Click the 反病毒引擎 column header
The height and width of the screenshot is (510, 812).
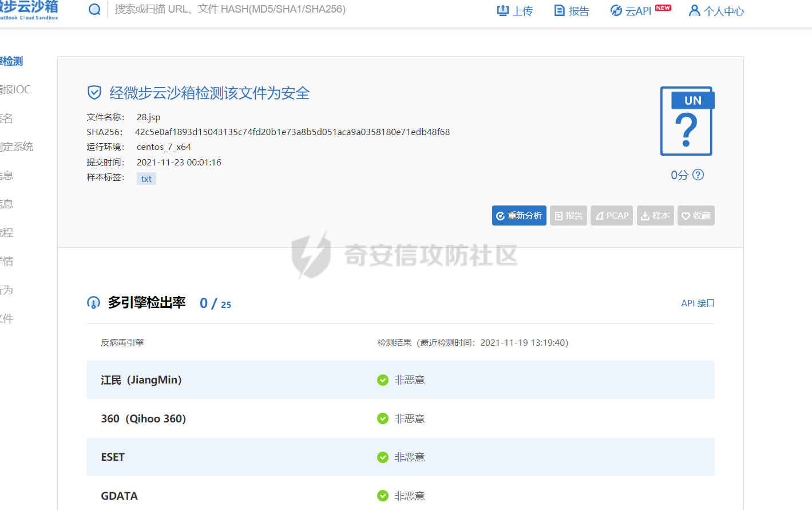(122, 343)
